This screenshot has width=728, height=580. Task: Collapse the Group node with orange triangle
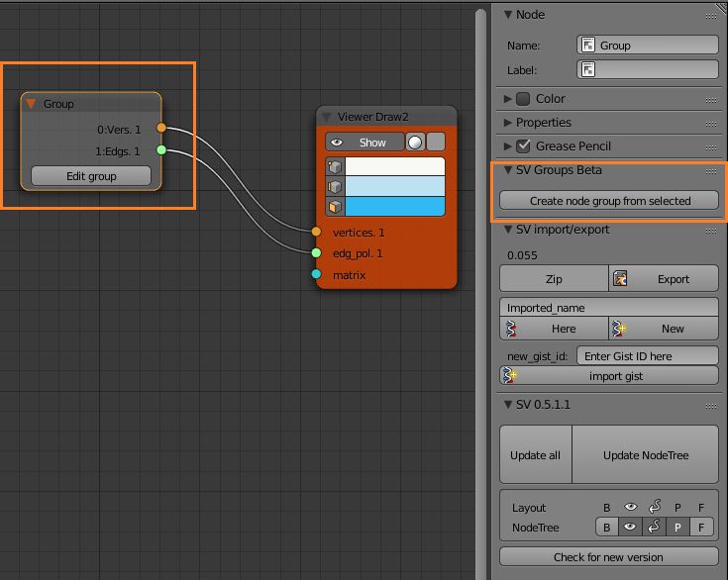31,104
